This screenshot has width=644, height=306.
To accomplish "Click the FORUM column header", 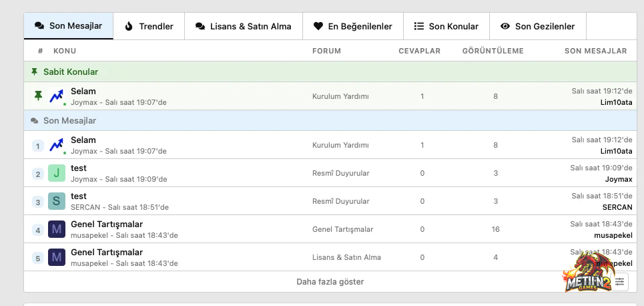I will point(326,51).
